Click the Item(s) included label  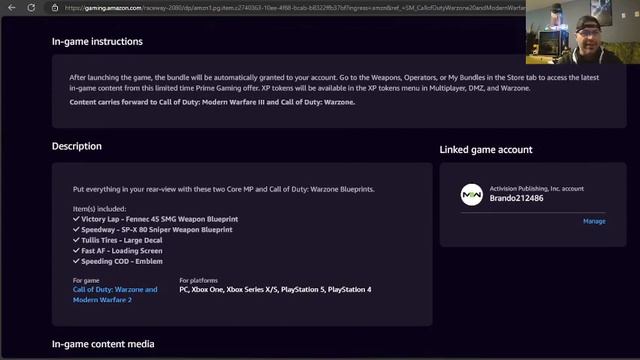coord(99,209)
